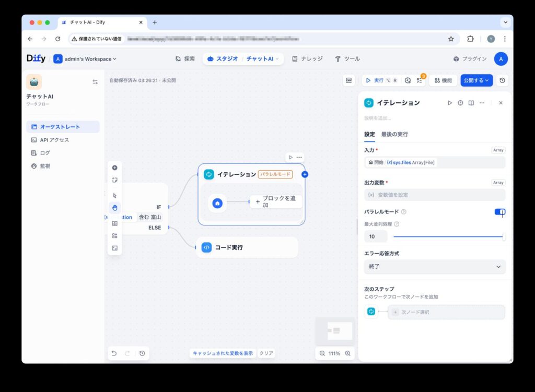The height and width of the screenshot is (392, 535).
Task: Click the 出力変数 variable input field
Action: tap(434, 195)
